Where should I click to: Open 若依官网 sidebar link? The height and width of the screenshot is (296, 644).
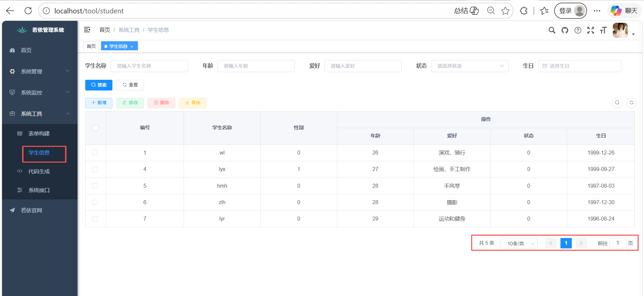[x=40, y=210]
